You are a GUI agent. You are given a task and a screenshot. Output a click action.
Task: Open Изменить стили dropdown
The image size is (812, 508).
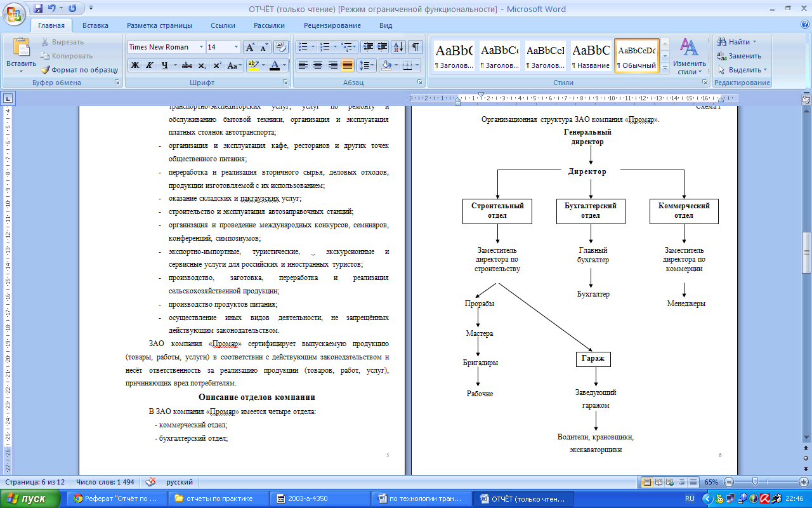point(690,56)
